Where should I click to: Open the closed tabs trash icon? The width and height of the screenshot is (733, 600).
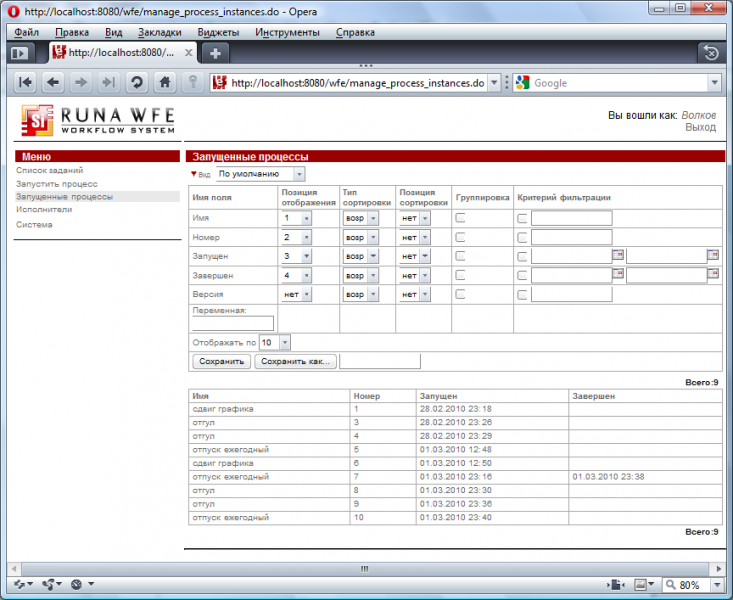click(x=711, y=53)
